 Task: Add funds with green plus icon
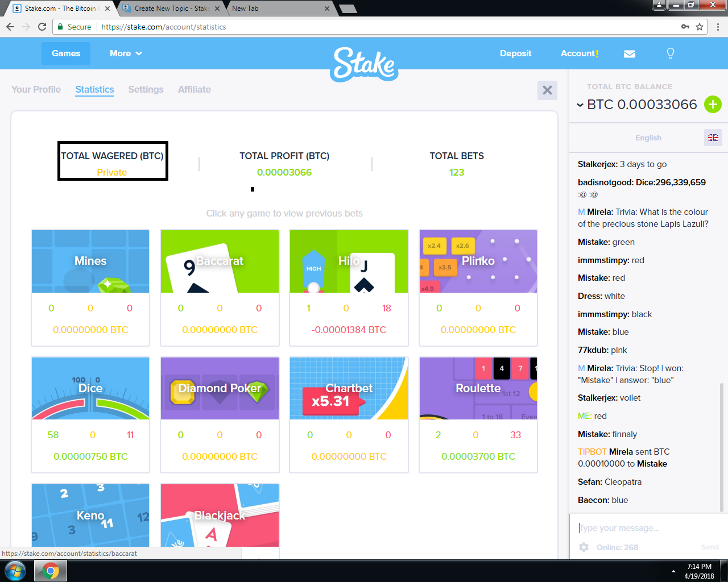point(713,105)
